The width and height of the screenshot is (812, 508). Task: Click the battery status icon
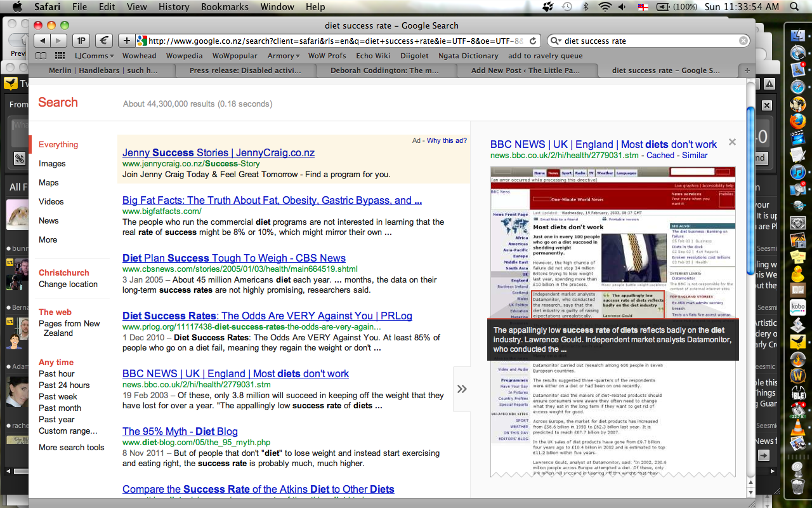tap(663, 7)
